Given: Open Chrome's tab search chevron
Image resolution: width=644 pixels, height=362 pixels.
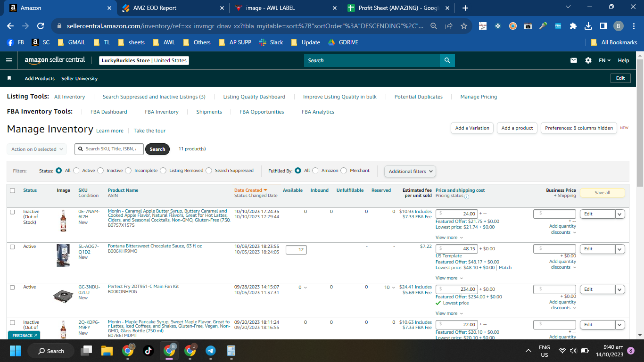Looking at the screenshot, I should pyautogui.click(x=568, y=8).
